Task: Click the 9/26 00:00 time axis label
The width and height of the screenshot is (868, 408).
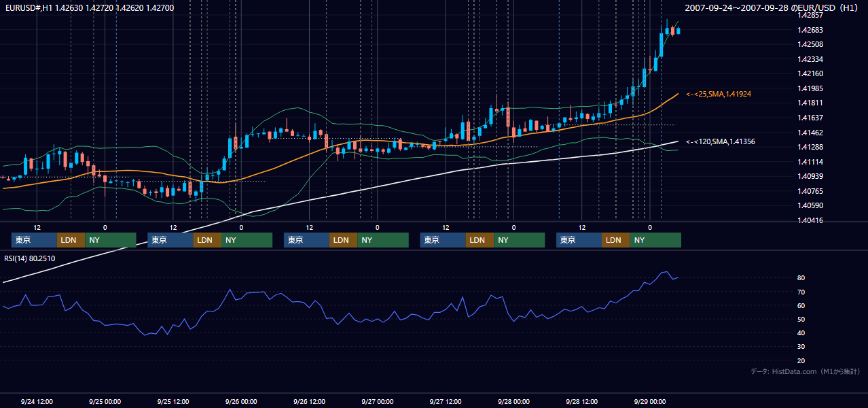Action: click(x=241, y=401)
